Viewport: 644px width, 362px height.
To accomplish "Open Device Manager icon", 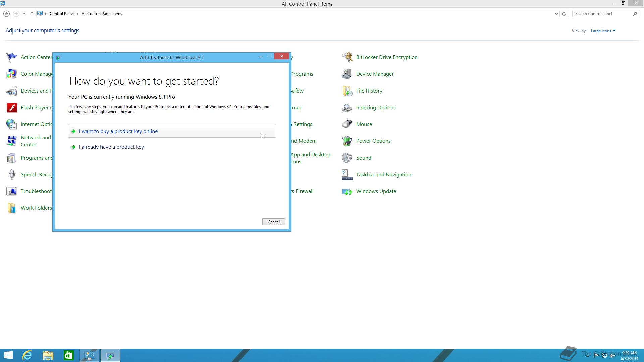I will [347, 74].
